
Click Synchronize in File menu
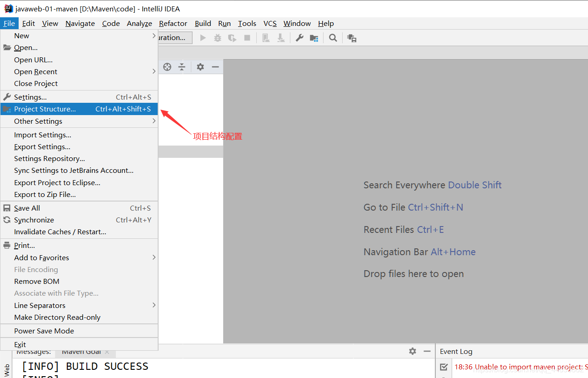tap(79, 220)
